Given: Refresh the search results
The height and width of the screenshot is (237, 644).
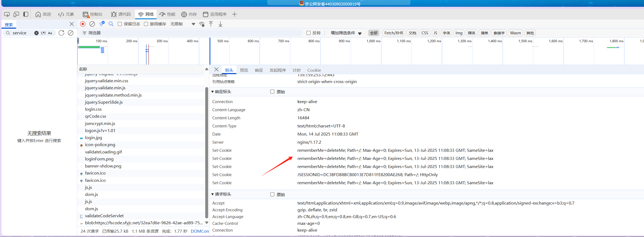Looking at the screenshot, I should tap(61, 33).
